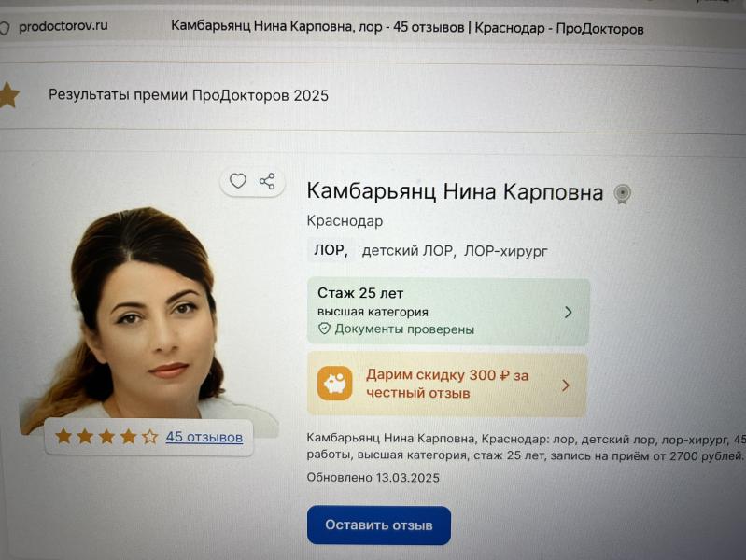
Task: Click the award badge beside doctor name
Action: [622, 194]
